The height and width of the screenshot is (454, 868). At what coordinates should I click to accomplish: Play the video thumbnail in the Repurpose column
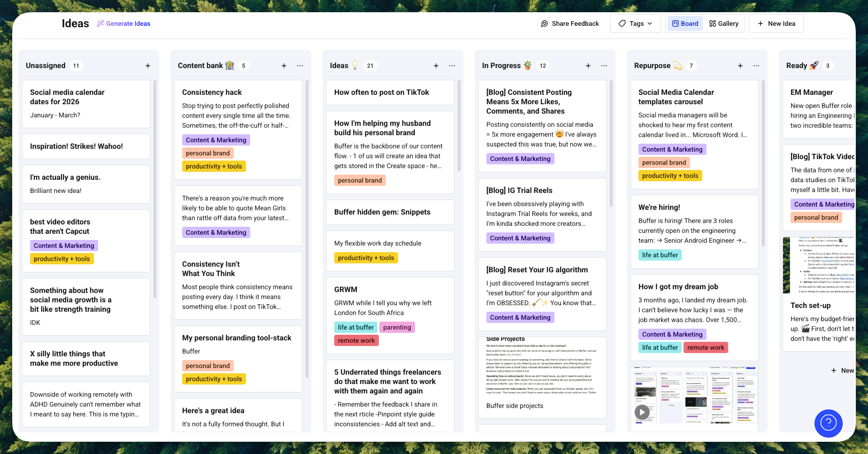click(x=642, y=412)
